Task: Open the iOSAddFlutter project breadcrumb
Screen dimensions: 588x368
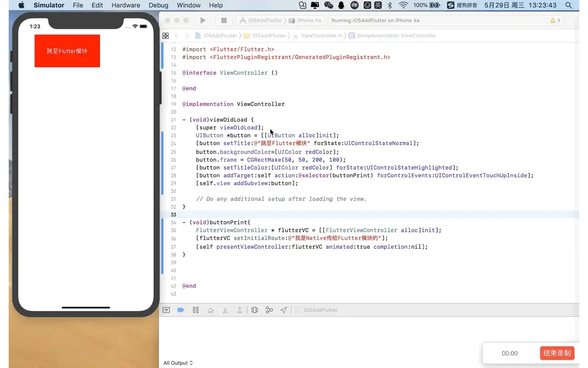Action: click(216, 35)
